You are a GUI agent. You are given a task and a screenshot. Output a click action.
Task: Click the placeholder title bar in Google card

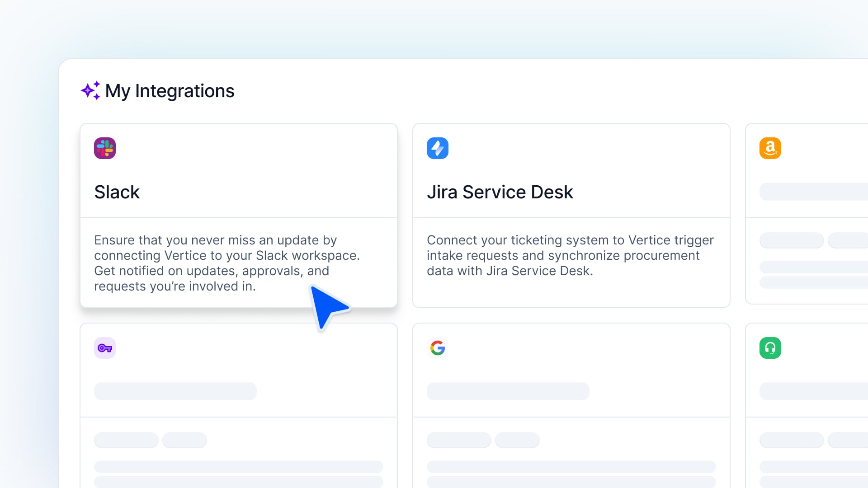point(508,391)
